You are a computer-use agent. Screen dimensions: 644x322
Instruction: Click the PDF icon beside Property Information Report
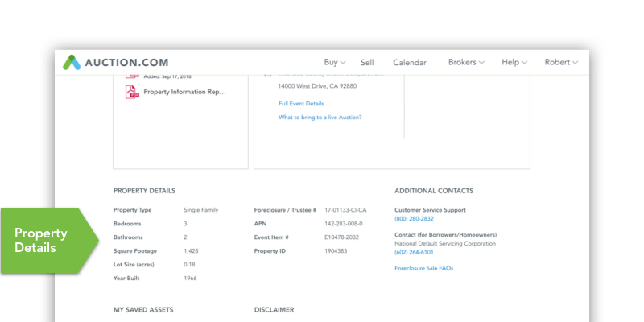[132, 92]
